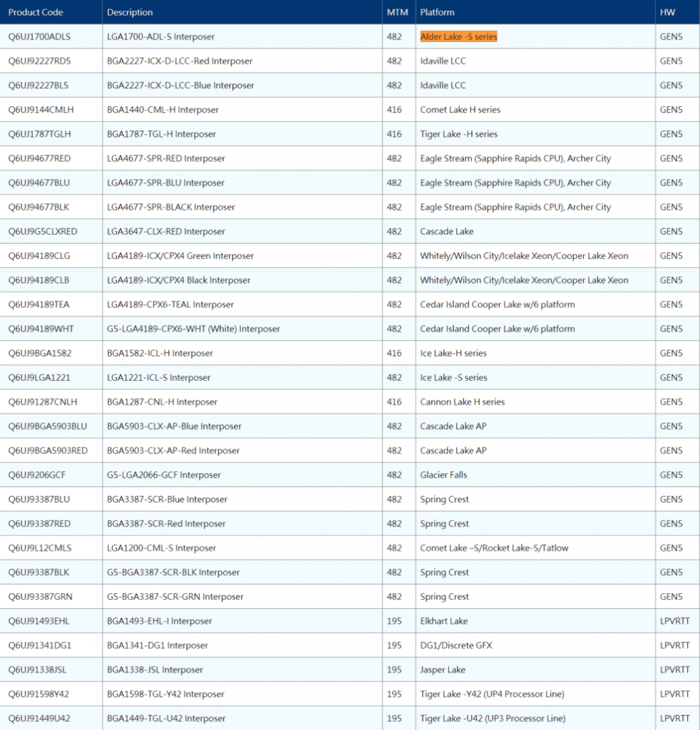The width and height of the screenshot is (700, 730).
Task: Click G5-LGA4189-CPX6-WHT (White) Interposer description
Action: click(194, 329)
